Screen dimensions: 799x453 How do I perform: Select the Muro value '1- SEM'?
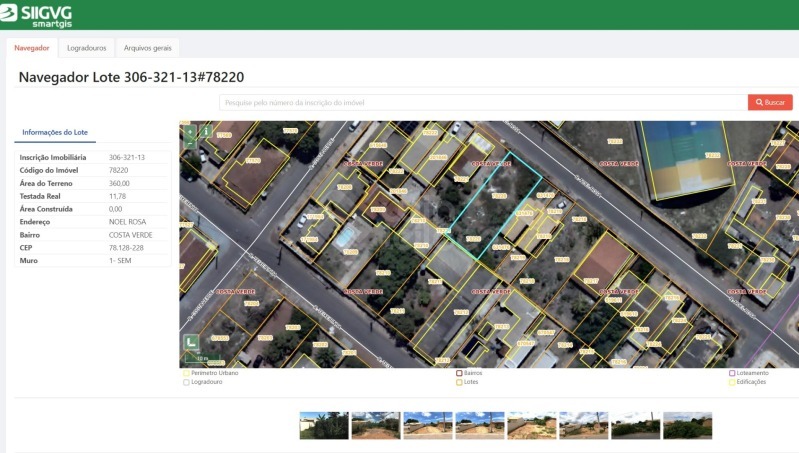[x=120, y=260]
